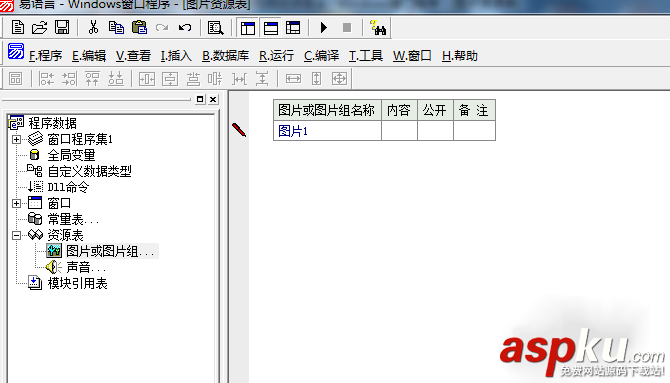Toggle the combined panels layout icon
This screenshot has width=670, height=383.
[x=293, y=28]
